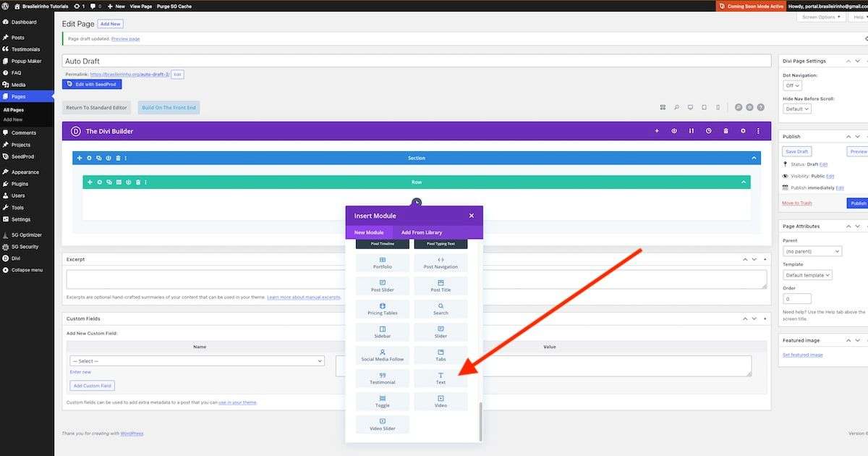This screenshot has width=868, height=456.
Task: Open the Section settings gear icon
Action: (89, 158)
